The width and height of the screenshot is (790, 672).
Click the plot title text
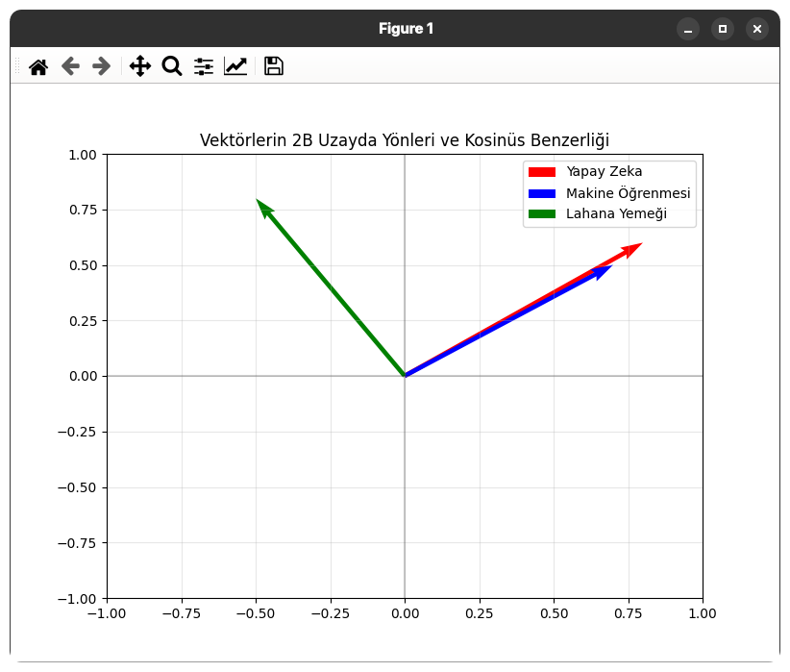pos(404,140)
